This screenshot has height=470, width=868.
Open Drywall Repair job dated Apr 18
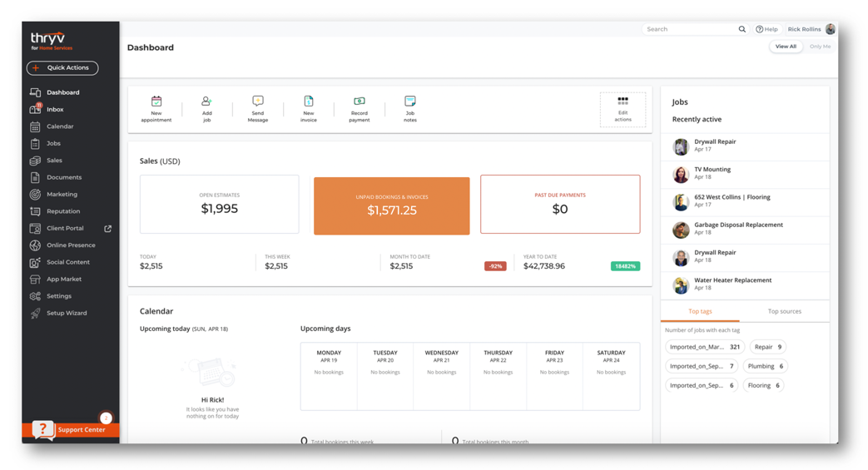[x=745, y=257]
